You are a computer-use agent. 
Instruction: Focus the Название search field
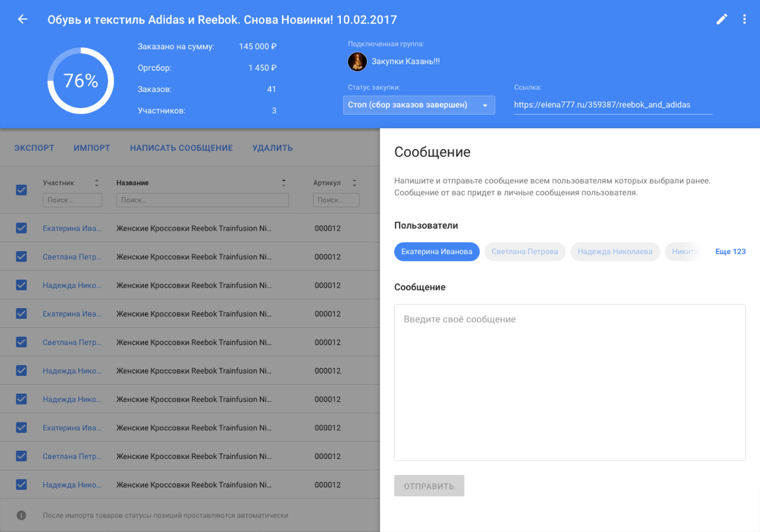(202, 200)
